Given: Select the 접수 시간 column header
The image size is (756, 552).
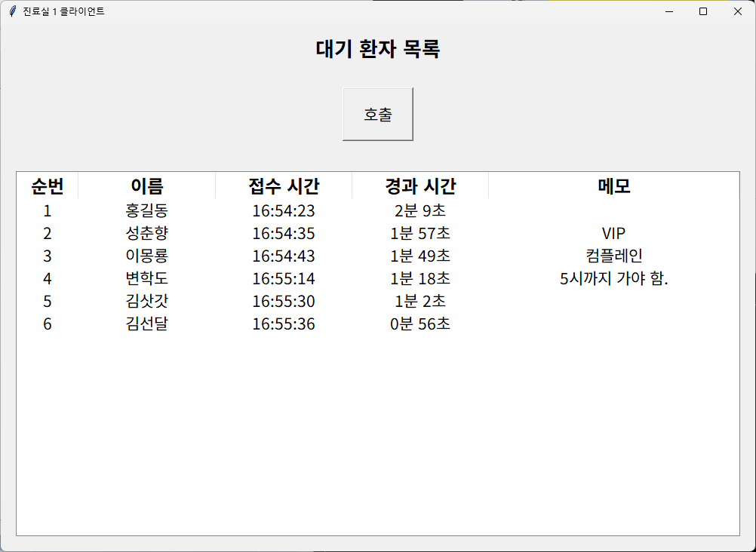Looking at the screenshot, I should point(284,186).
